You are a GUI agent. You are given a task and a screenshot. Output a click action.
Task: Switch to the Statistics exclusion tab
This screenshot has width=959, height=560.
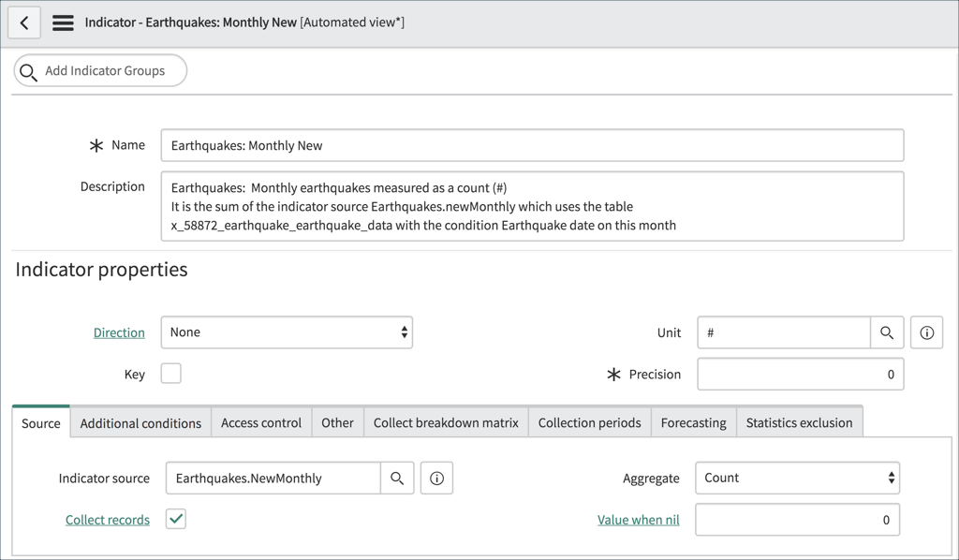(x=799, y=422)
